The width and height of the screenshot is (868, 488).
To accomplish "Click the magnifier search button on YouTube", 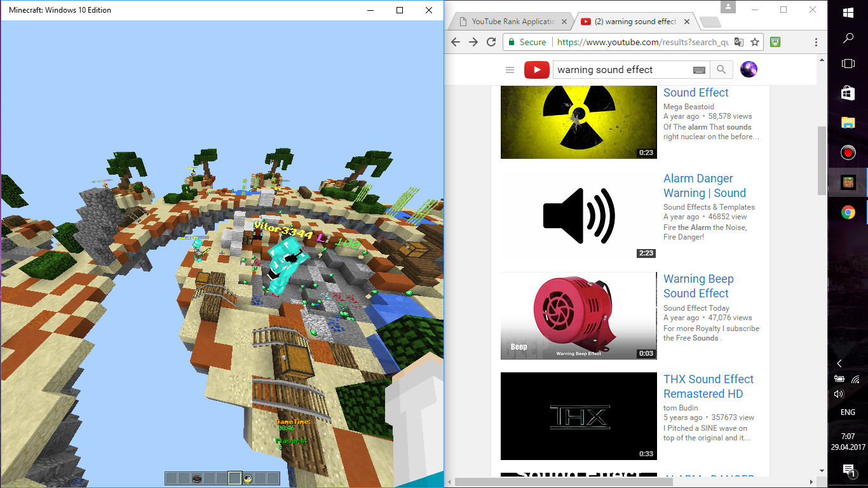I will (x=721, y=70).
